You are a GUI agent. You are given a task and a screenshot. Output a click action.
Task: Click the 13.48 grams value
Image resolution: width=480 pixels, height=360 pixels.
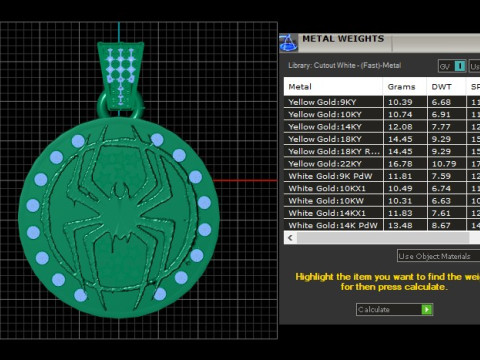click(400, 226)
